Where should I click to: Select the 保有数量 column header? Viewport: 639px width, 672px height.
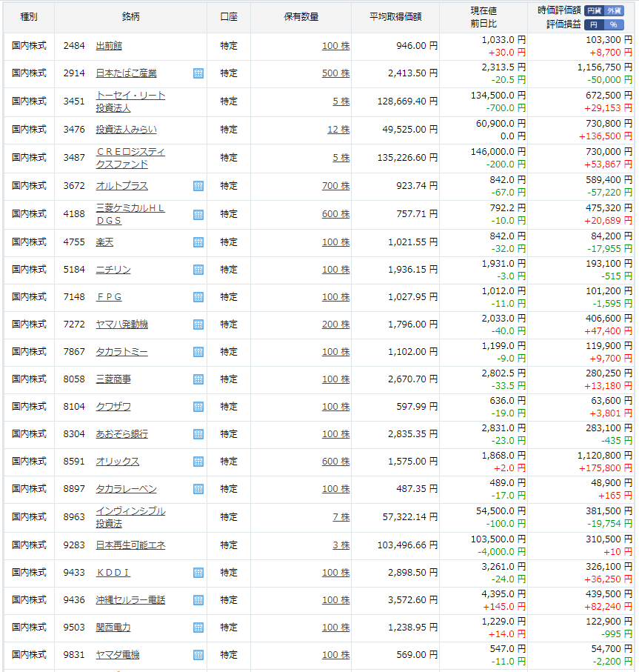point(301,17)
